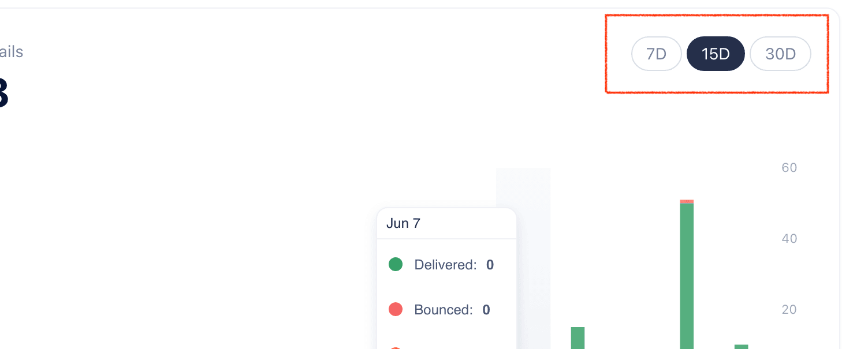Click the highlighted bar column behind tooltip
This screenshot has width=868, height=349.
[x=534, y=185]
